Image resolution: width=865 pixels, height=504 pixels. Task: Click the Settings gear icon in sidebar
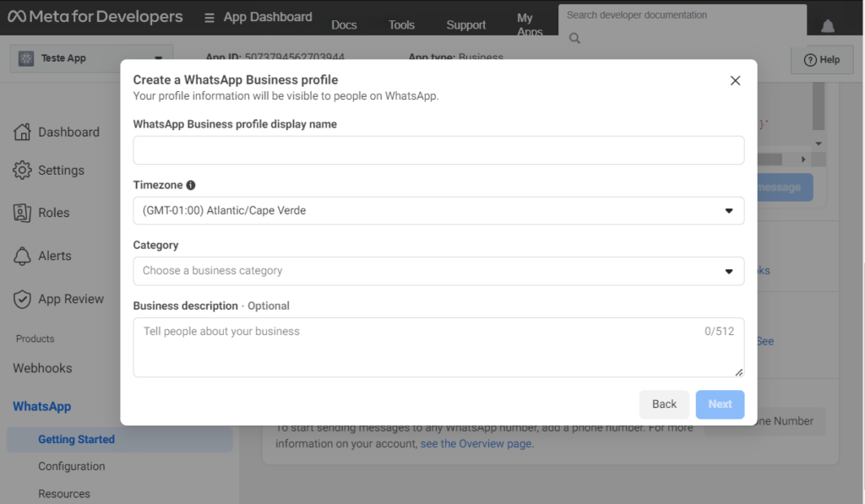click(x=22, y=170)
